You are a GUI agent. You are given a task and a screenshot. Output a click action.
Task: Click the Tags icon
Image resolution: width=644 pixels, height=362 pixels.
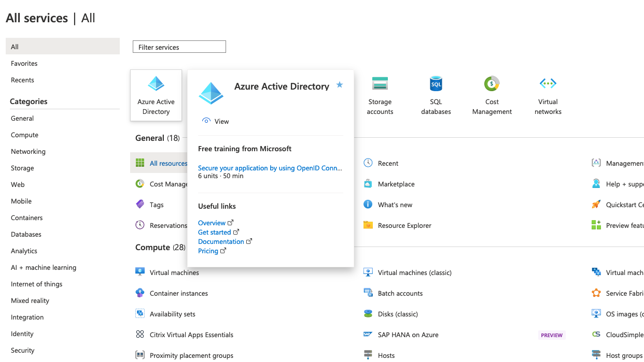click(140, 204)
